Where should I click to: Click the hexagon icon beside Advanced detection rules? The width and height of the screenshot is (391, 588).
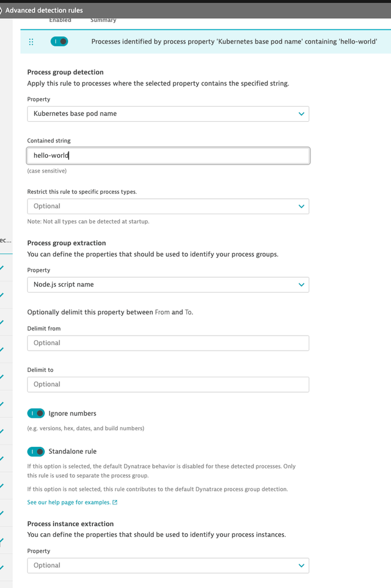1,10
